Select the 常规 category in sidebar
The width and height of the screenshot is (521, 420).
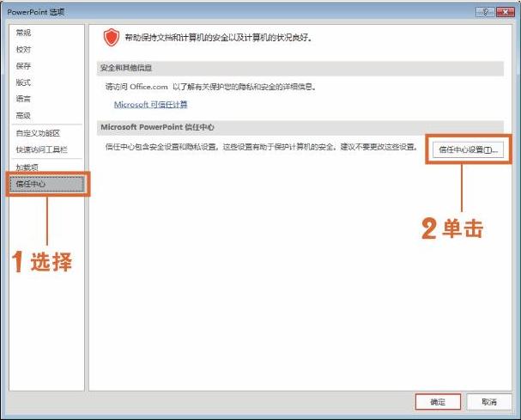pos(23,33)
